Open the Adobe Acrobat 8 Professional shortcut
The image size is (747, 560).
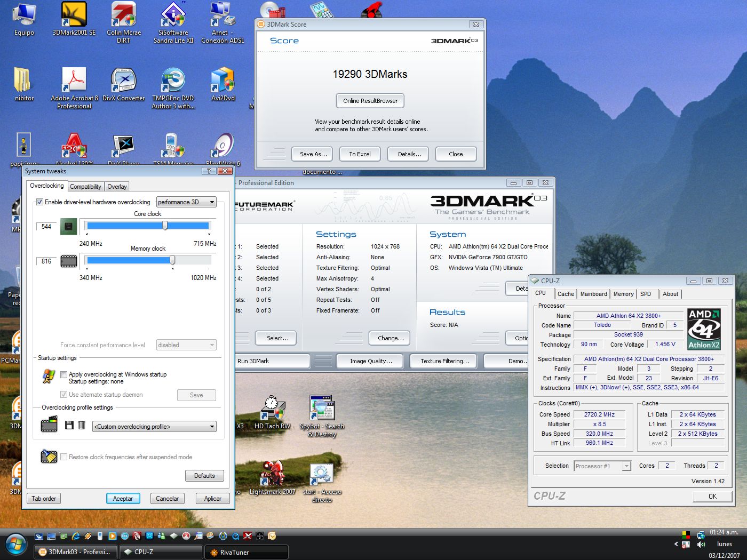click(x=74, y=88)
